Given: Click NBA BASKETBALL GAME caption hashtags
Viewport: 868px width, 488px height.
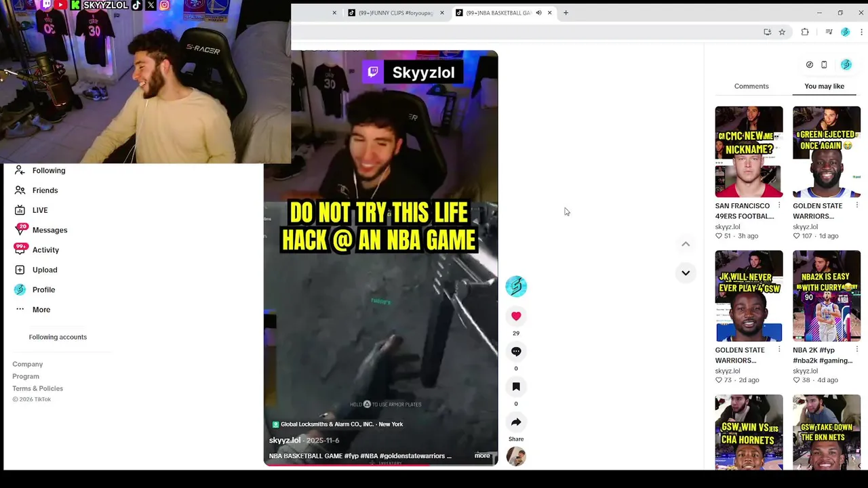Looking at the screenshot, I should (x=360, y=455).
